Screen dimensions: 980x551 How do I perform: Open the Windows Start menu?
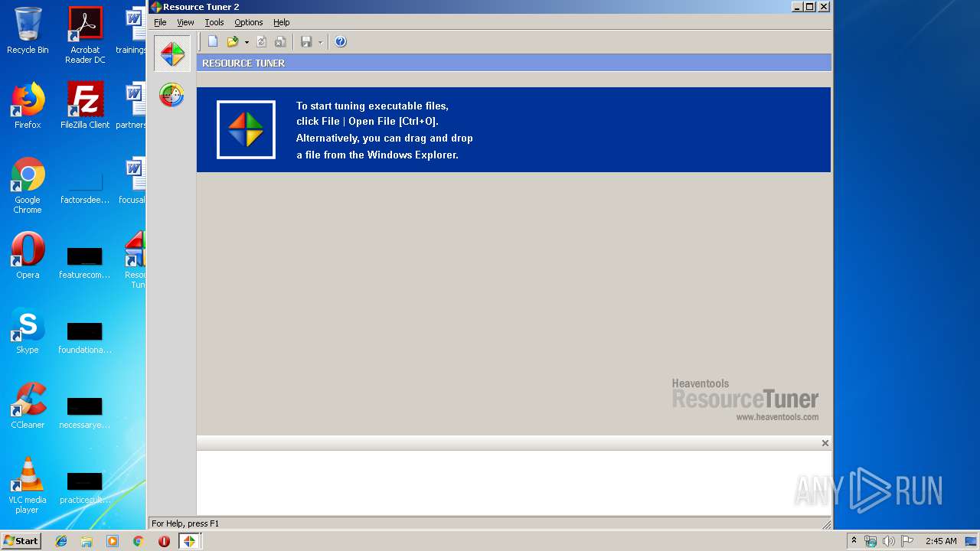(21, 540)
